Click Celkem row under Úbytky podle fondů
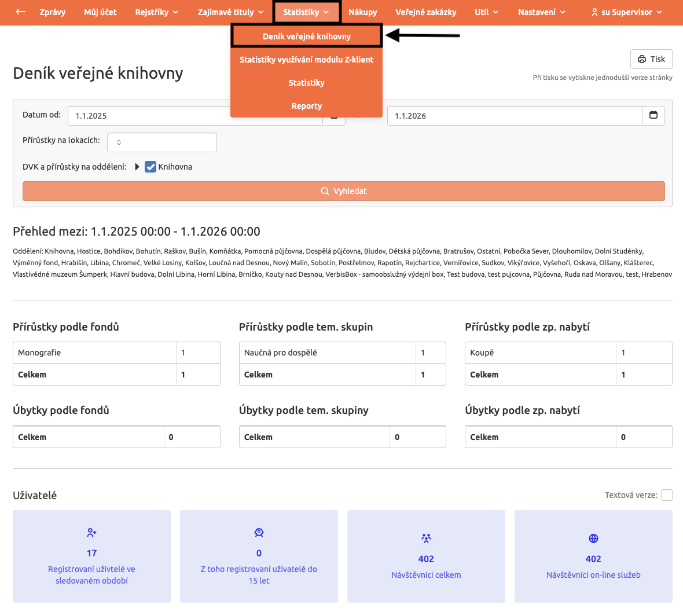The width and height of the screenshot is (683, 616). coord(116,437)
